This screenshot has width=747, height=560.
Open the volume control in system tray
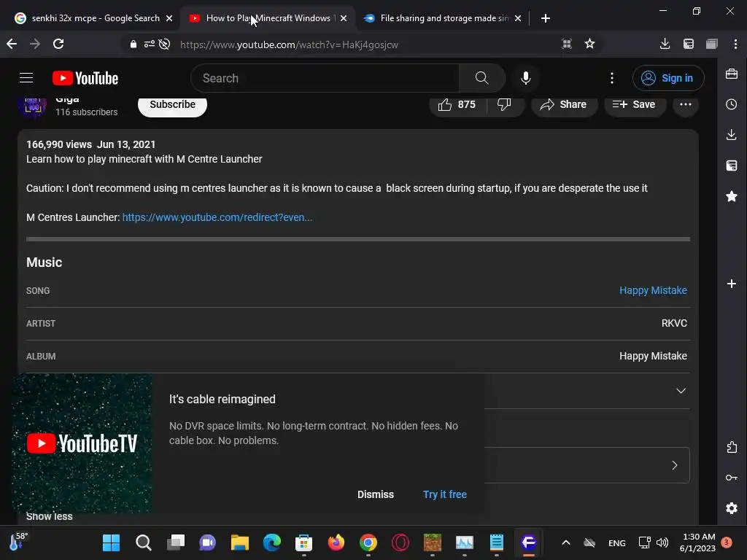pos(662,542)
